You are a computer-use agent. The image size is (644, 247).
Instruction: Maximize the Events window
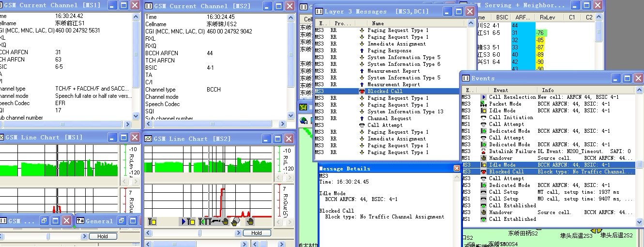point(627,78)
